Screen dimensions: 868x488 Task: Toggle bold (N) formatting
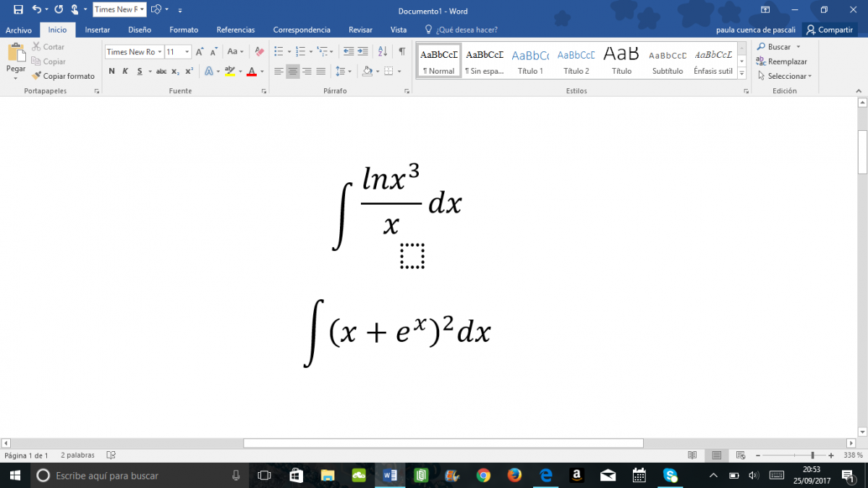[111, 71]
